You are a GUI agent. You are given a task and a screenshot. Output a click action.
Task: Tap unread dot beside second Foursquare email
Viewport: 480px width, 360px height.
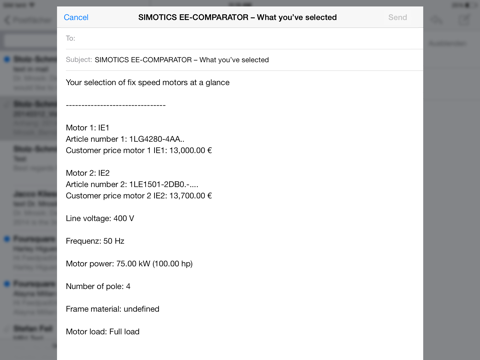tap(7, 284)
